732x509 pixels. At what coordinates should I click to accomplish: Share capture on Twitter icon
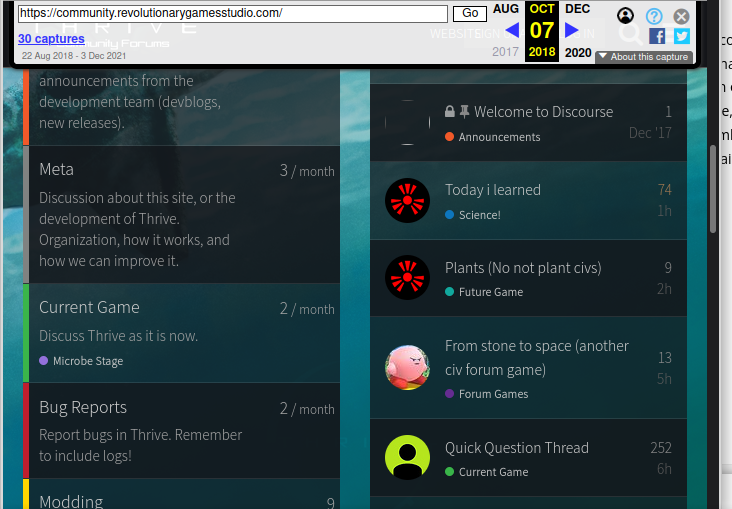click(x=682, y=36)
